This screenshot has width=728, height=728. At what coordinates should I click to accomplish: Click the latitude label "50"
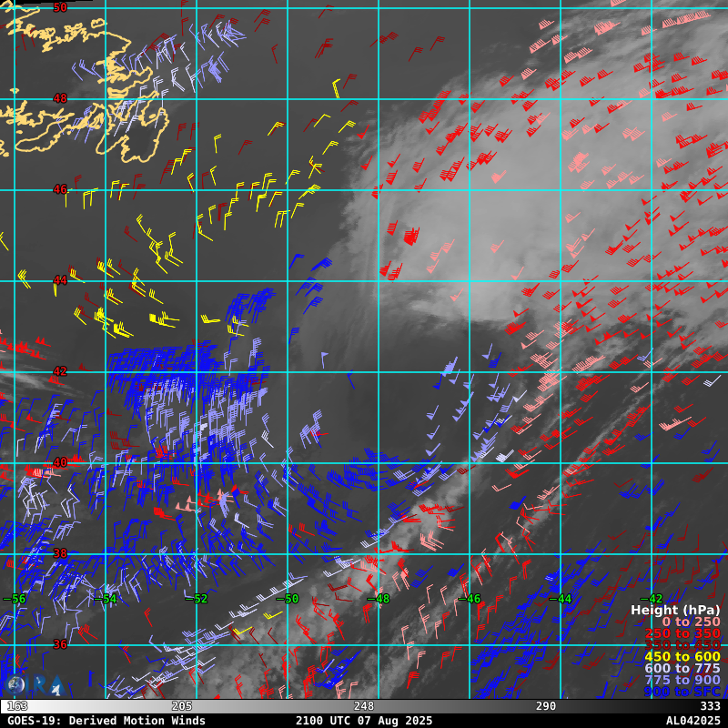click(x=60, y=7)
